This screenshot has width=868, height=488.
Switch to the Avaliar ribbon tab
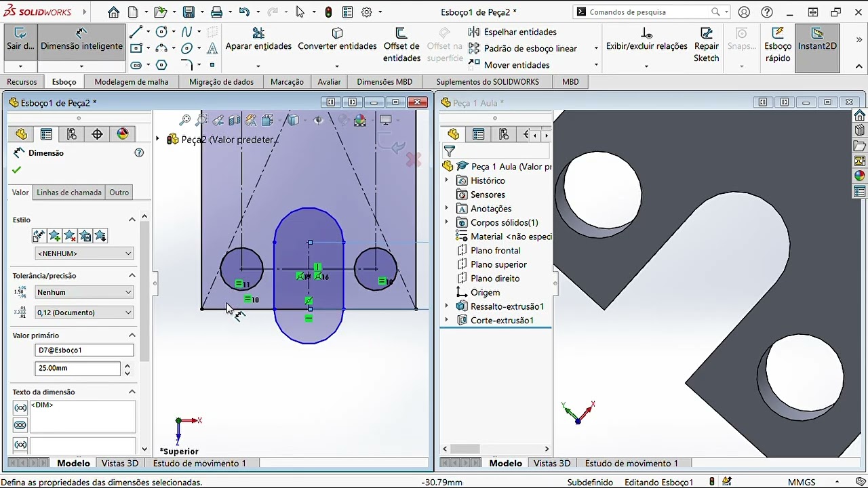(329, 82)
